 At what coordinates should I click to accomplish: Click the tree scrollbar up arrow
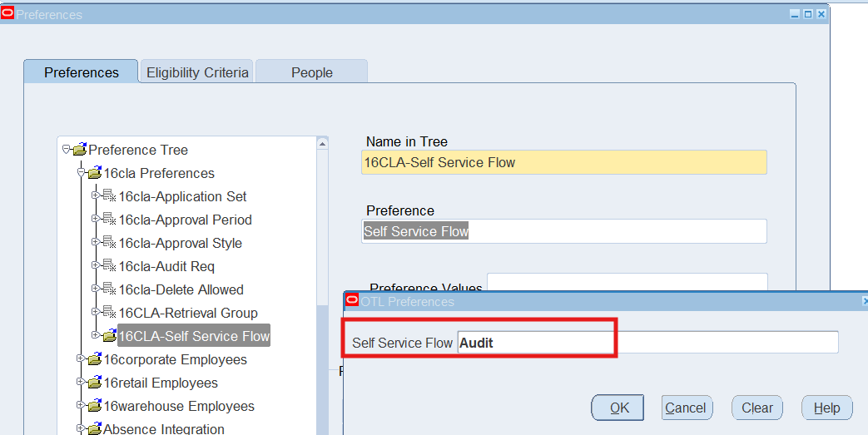point(323,144)
